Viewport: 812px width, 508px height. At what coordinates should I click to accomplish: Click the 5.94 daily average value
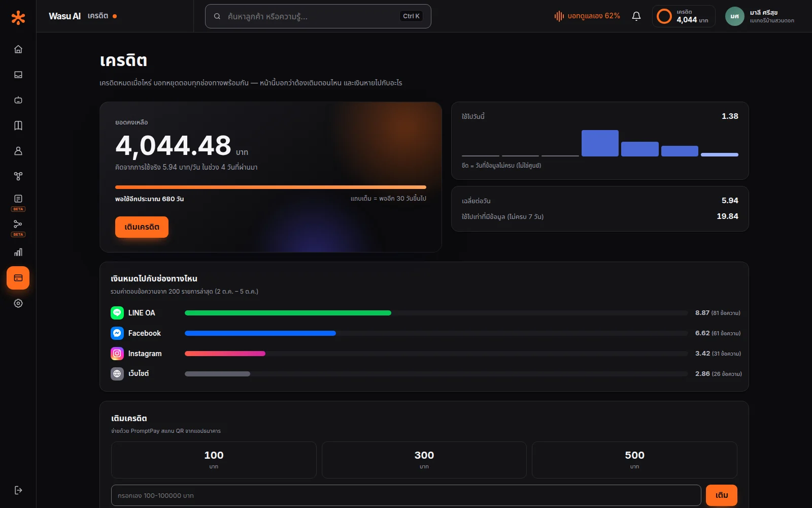[x=730, y=201]
